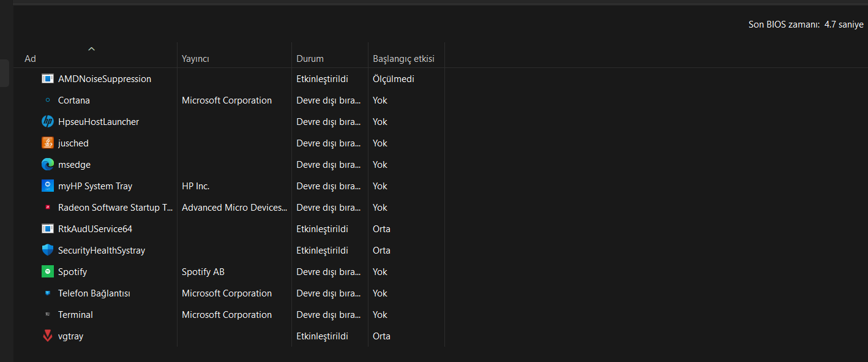Select the RtkAudUService64 row name
This screenshot has height=362, width=868.
click(x=95, y=229)
